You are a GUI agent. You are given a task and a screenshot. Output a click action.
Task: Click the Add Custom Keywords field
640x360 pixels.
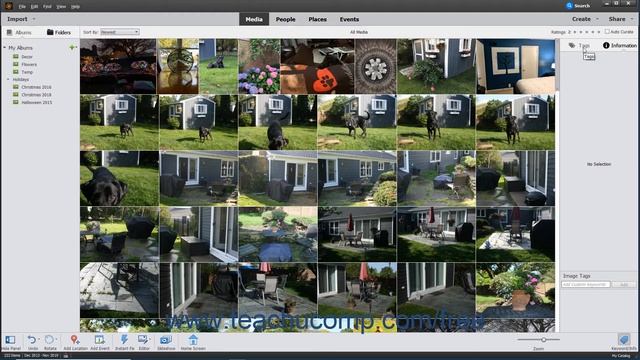586,284
